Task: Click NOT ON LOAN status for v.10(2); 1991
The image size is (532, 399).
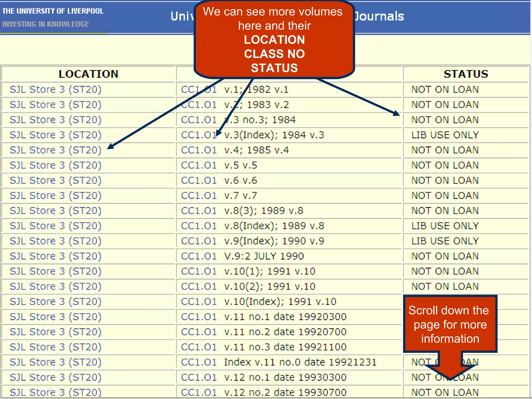Action: (x=445, y=287)
